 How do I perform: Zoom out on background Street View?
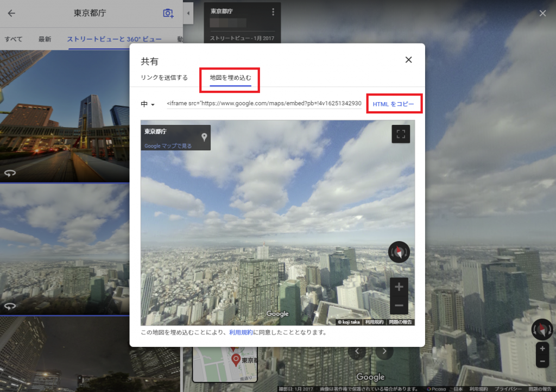click(x=542, y=362)
